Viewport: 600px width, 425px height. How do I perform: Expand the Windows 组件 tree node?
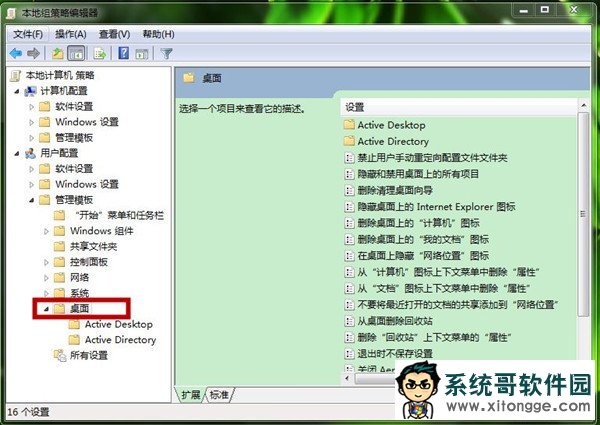pyautogui.click(x=46, y=231)
